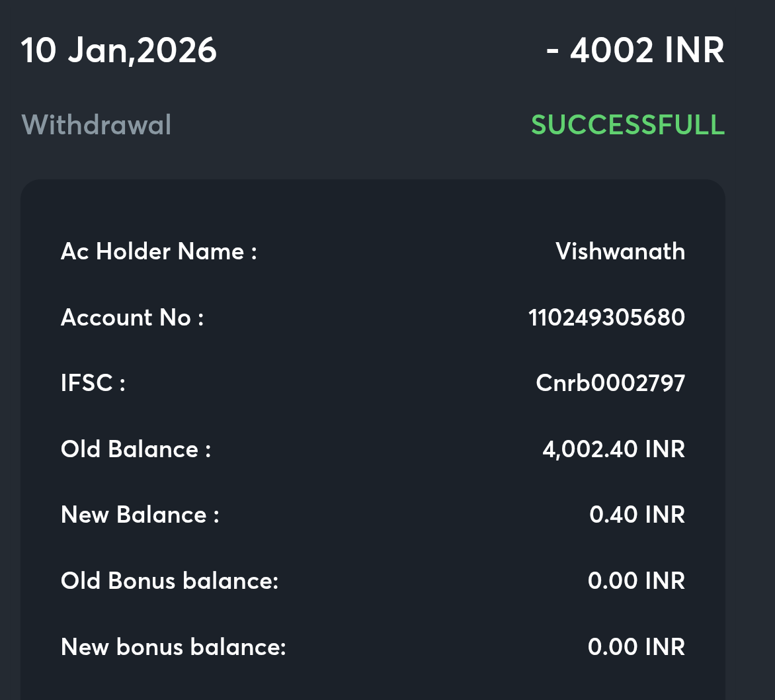Click the IFSC label

[93, 383]
